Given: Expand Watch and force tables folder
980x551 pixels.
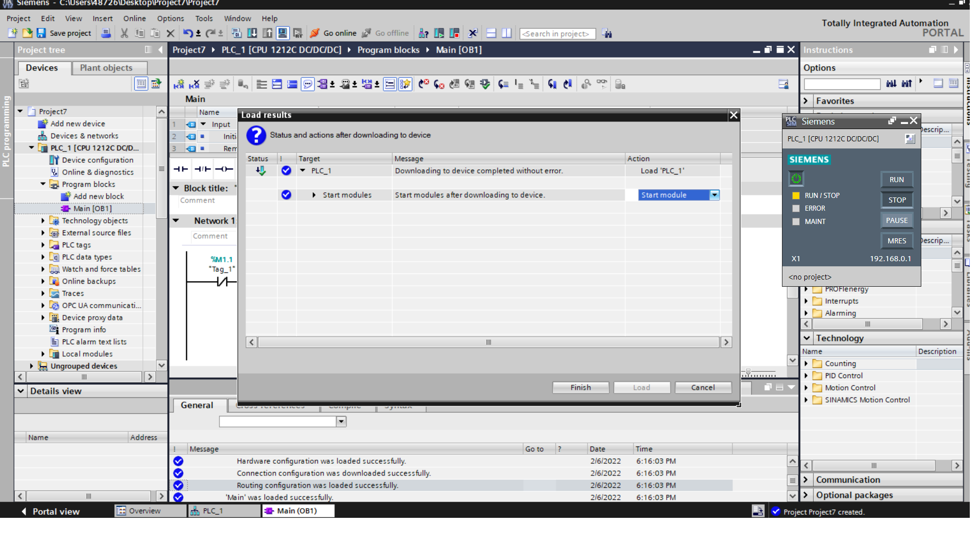Looking at the screenshot, I should coord(43,269).
